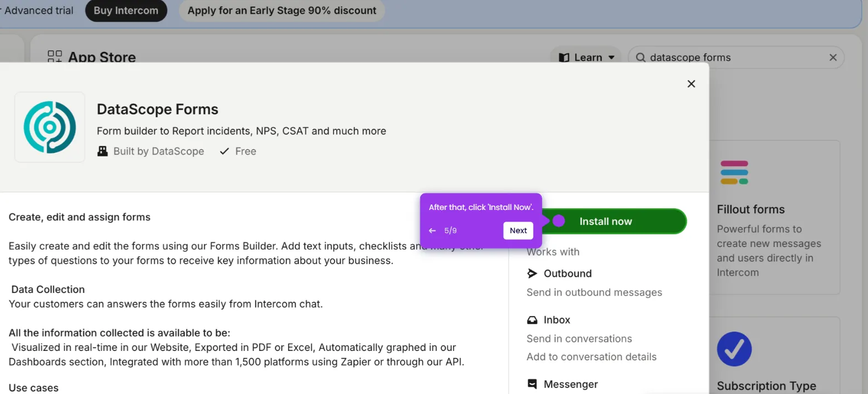Open the Fillout forms app card

775,217
